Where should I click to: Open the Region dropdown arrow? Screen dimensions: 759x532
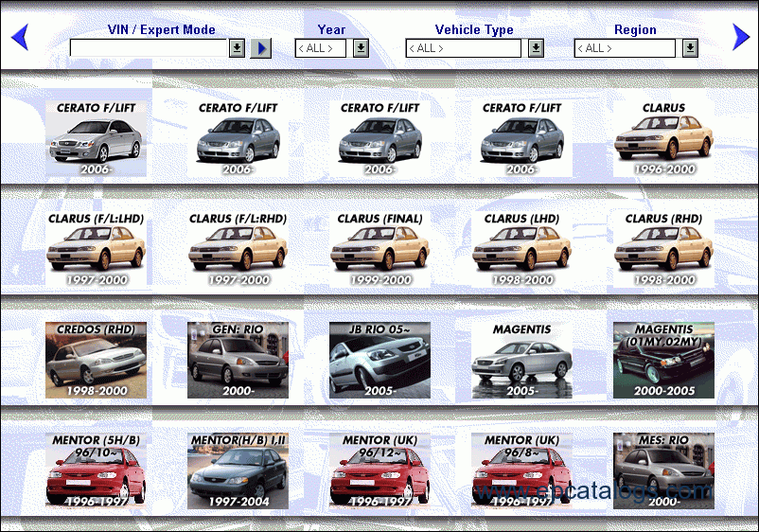pyautogui.click(x=690, y=48)
